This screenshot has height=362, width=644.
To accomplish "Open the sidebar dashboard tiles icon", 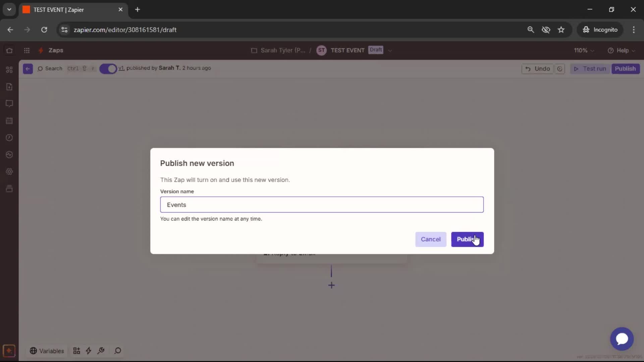I will click(9, 70).
